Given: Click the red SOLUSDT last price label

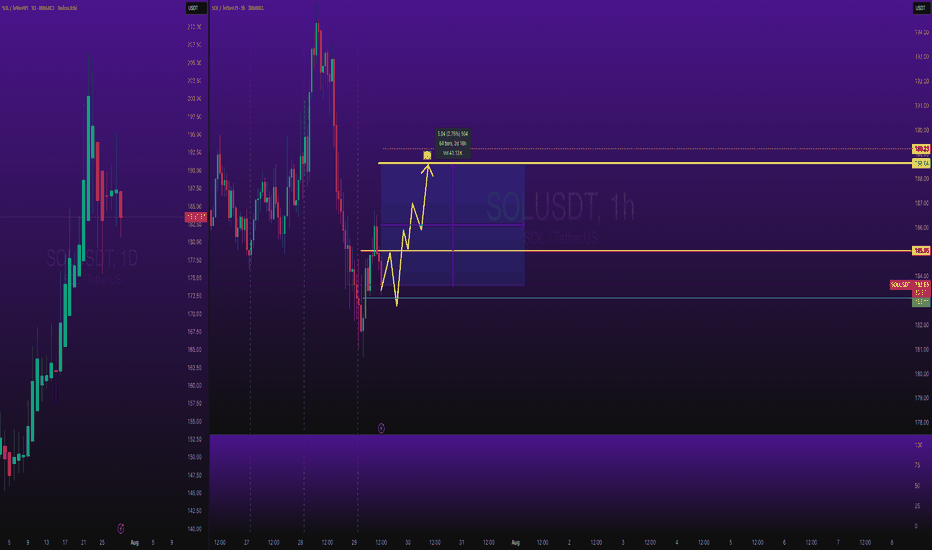Looking at the screenshot, I should click(x=910, y=285).
